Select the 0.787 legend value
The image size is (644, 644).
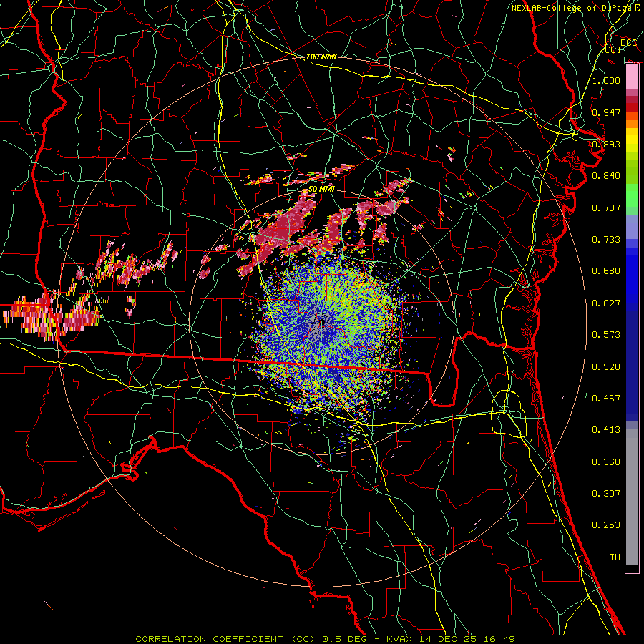click(x=606, y=208)
